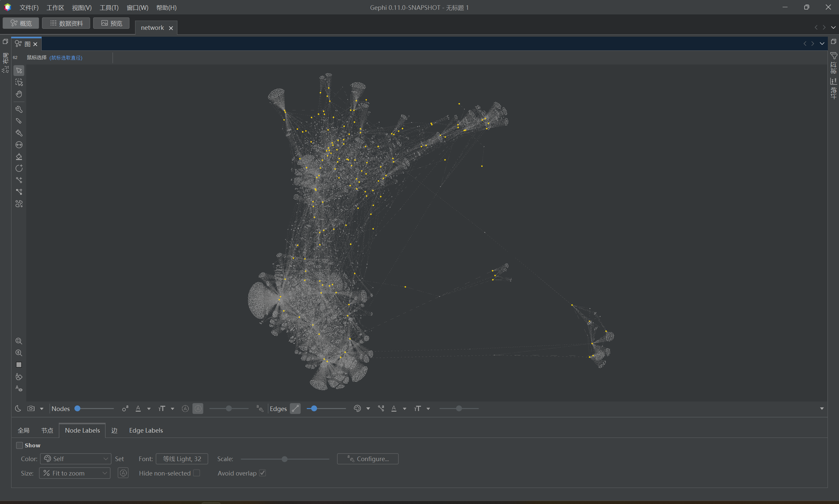Select the rectangle selection tool

[19, 82]
